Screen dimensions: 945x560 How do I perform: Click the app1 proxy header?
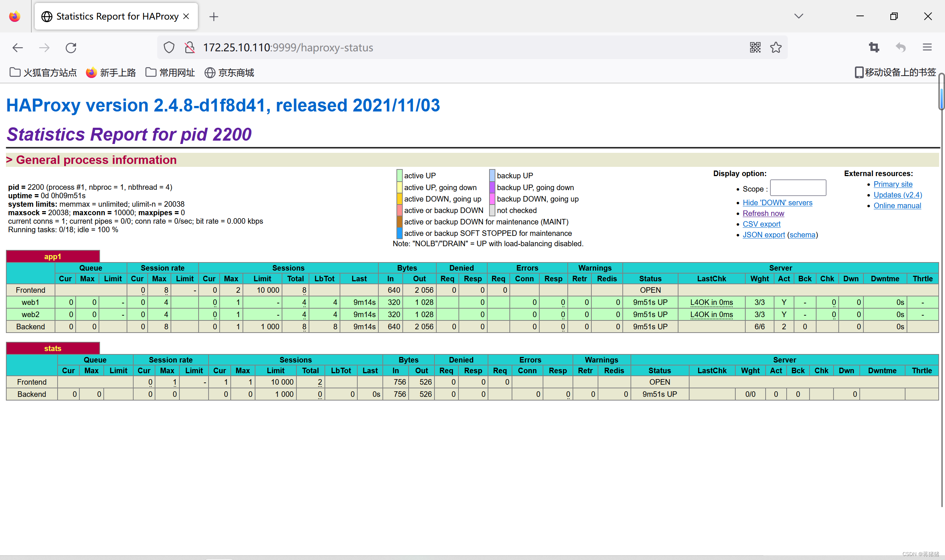tap(53, 257)
